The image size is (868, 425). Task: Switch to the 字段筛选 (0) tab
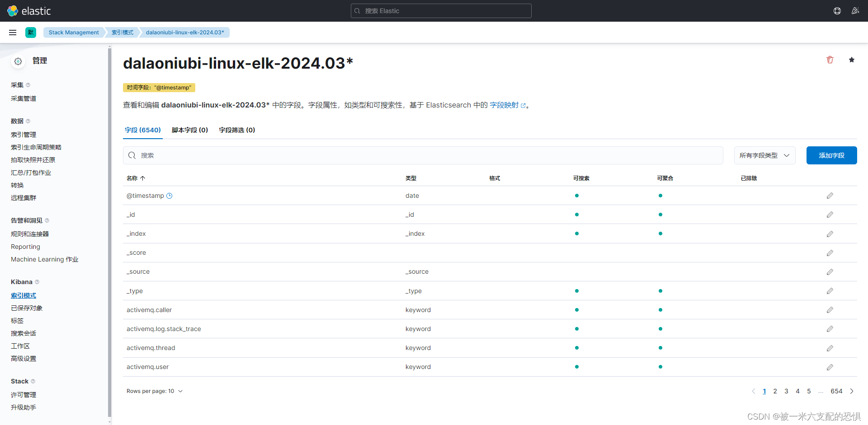coord(237,130)
